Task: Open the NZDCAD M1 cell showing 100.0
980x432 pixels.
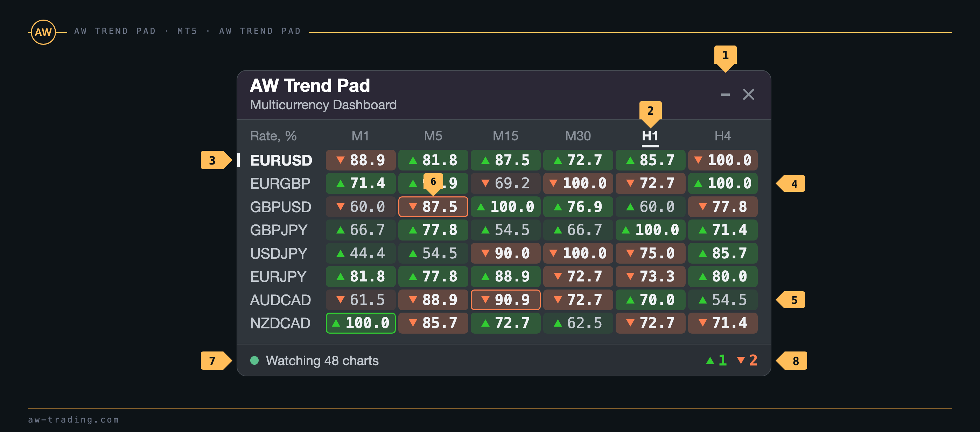Action: [360, 323]
